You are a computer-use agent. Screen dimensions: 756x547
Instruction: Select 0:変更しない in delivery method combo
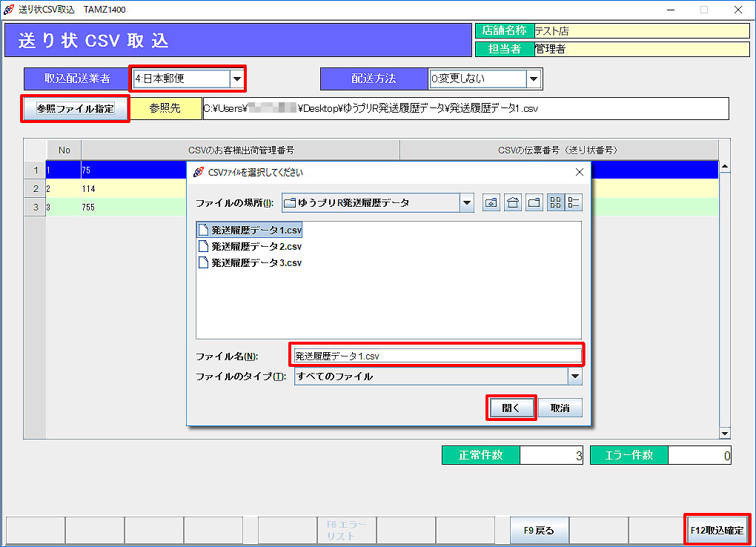(x=478, y=79)
